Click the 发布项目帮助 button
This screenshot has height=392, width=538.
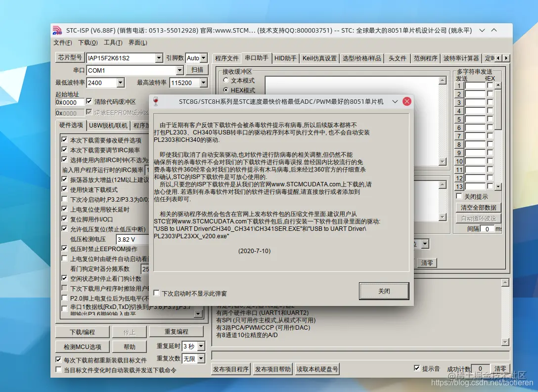coord(273,369)
